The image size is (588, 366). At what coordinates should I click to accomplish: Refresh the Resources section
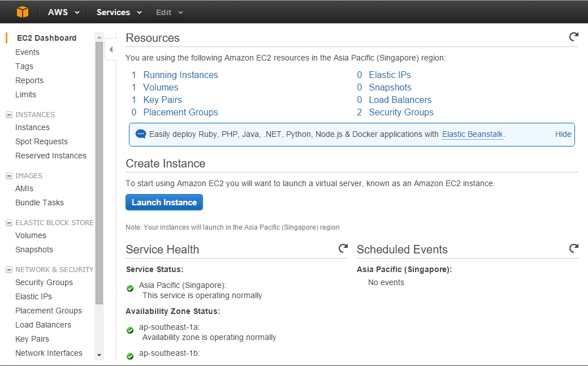(x=574, y=37)
